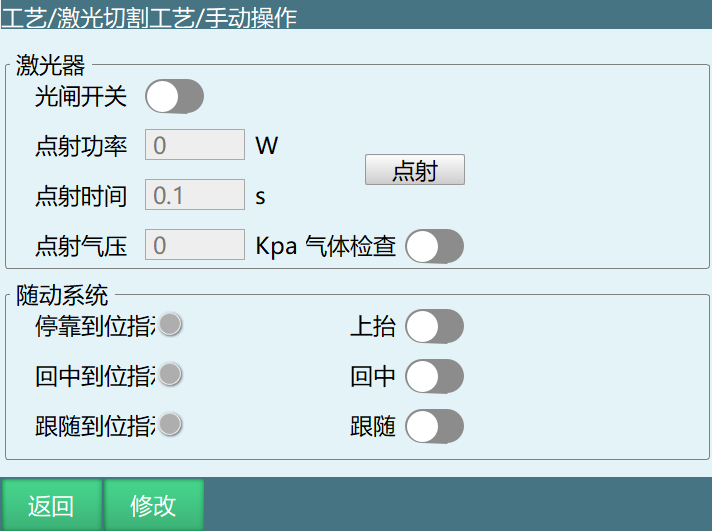Select the 点射功率 power input field
This screenshot has width=712, height=531.
(x=195, y=145)
